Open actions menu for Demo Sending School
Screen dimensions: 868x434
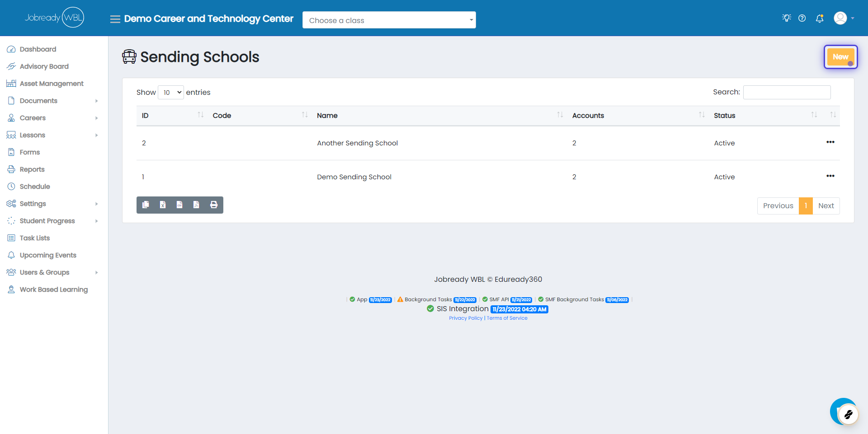pyautogui.click(x=830, y=176)
